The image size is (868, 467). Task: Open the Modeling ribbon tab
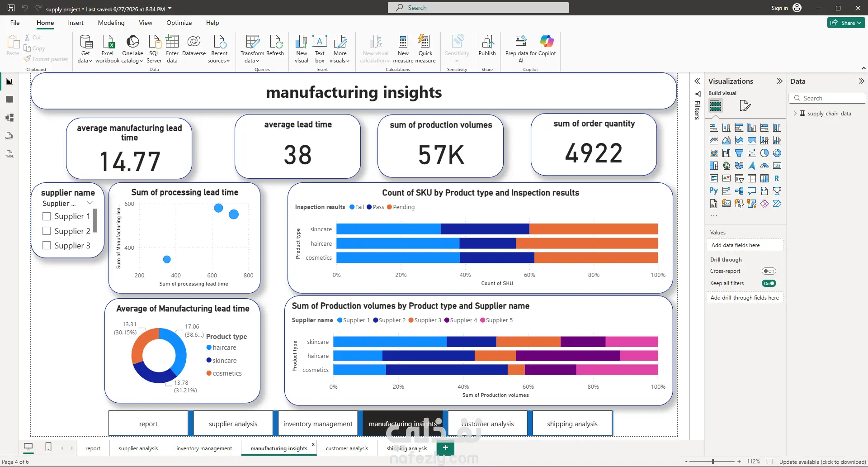pyautogui.click(x=111, y=23)
